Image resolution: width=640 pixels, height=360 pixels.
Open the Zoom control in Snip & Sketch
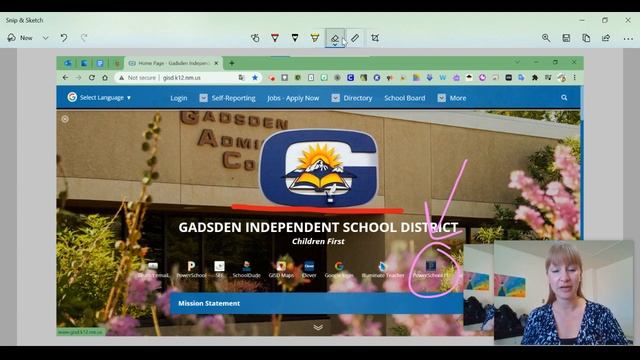point(546,38)
